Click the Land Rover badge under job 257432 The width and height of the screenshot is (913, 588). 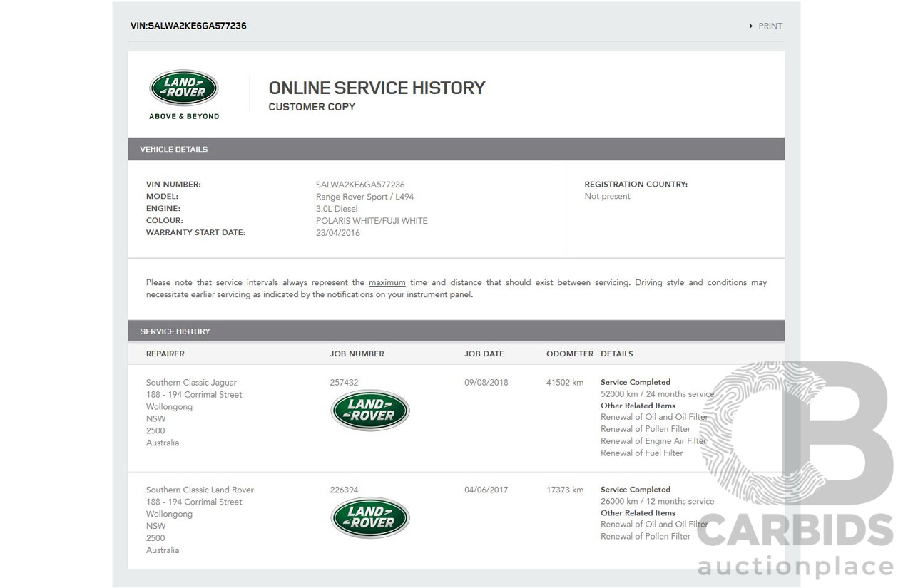pyautogui.click(x=370, y=411)
